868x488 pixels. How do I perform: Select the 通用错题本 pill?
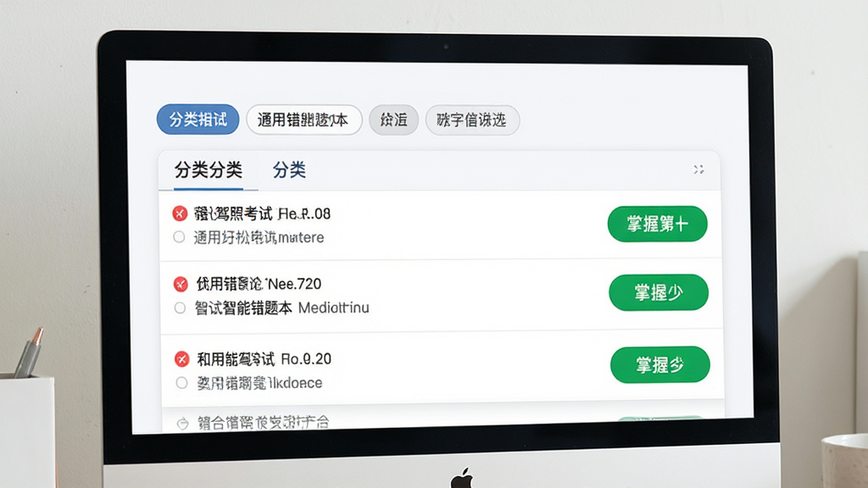tap(304, 120)
